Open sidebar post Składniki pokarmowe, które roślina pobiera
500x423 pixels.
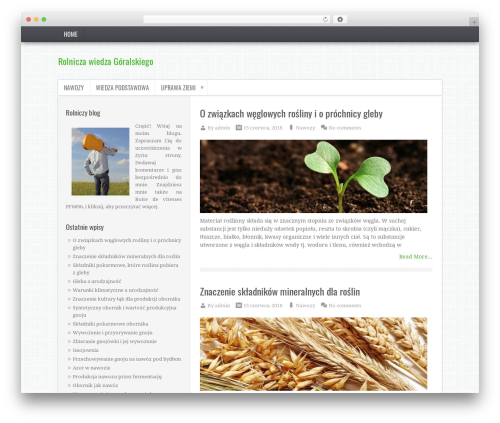[x=125, y=269]
